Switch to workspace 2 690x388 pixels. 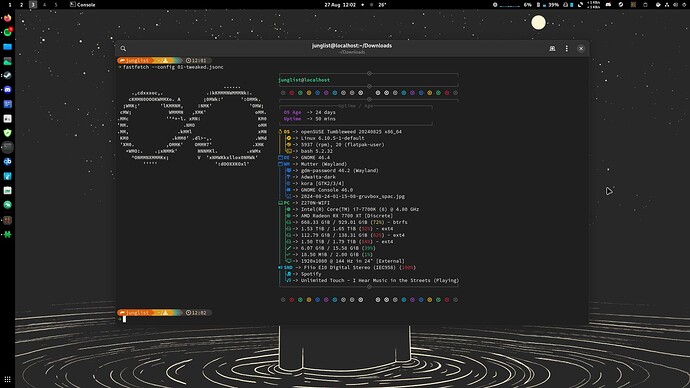coord(21,5)
